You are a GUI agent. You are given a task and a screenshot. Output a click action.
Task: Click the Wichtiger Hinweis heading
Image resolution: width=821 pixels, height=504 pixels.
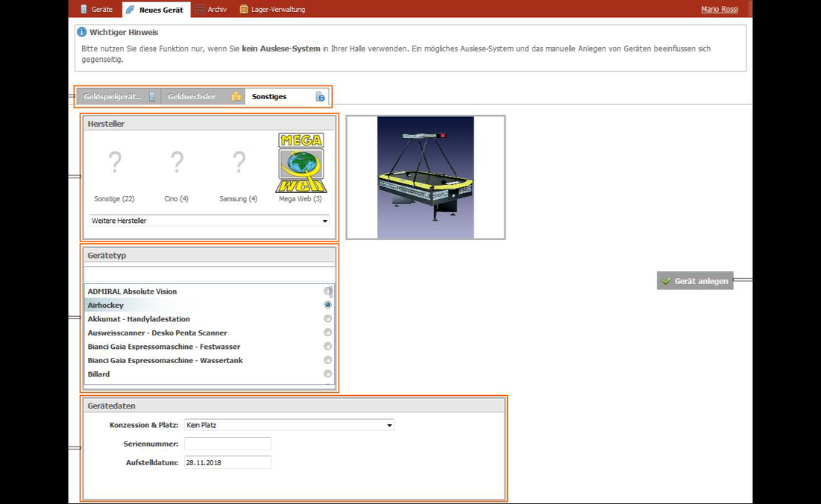pos(124,32)
